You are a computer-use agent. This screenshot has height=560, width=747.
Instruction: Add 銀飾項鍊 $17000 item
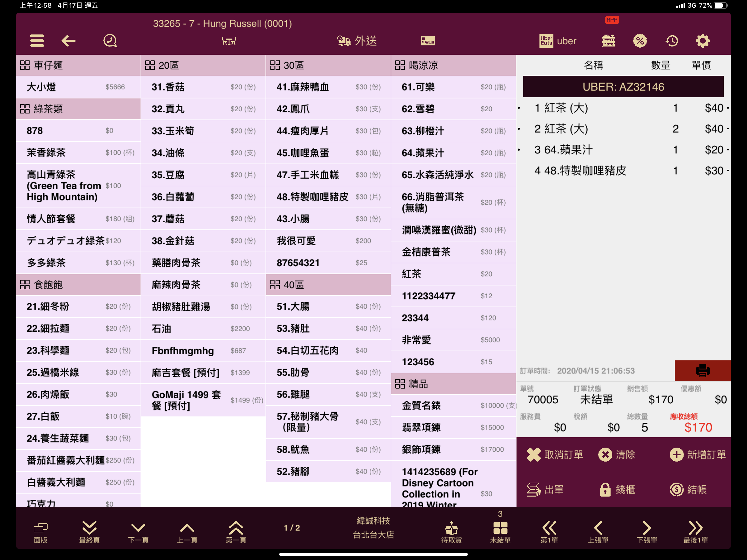(x=453, y=450)
